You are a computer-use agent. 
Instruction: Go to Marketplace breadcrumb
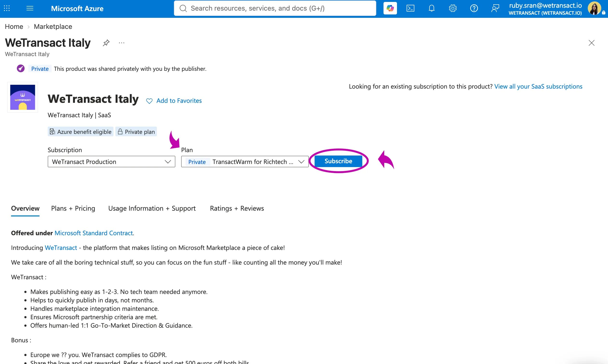pyautogui.click(x=53, y=26)
